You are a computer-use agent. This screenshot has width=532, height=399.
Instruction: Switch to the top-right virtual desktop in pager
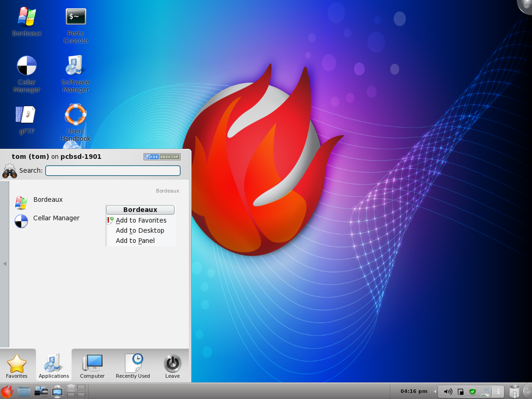pos(81,388)
